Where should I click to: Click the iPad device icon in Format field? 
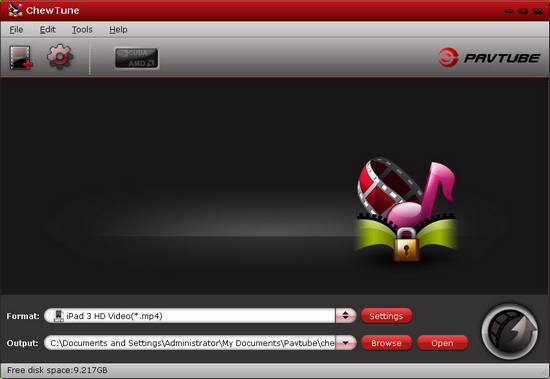(x=59, y=316)
